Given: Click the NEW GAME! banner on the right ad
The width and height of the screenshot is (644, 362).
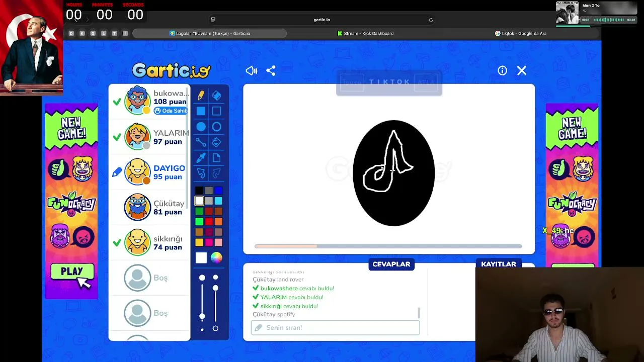Looking at the screenshot, I should (572, 129).
